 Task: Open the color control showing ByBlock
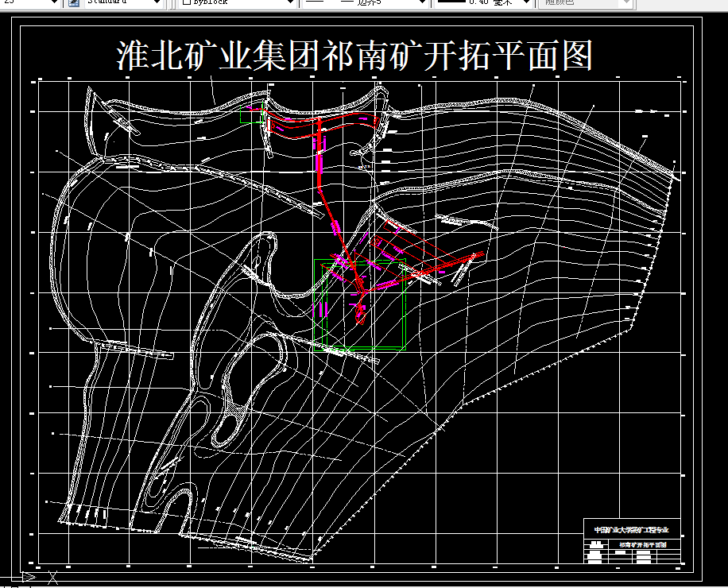point(290,4)
